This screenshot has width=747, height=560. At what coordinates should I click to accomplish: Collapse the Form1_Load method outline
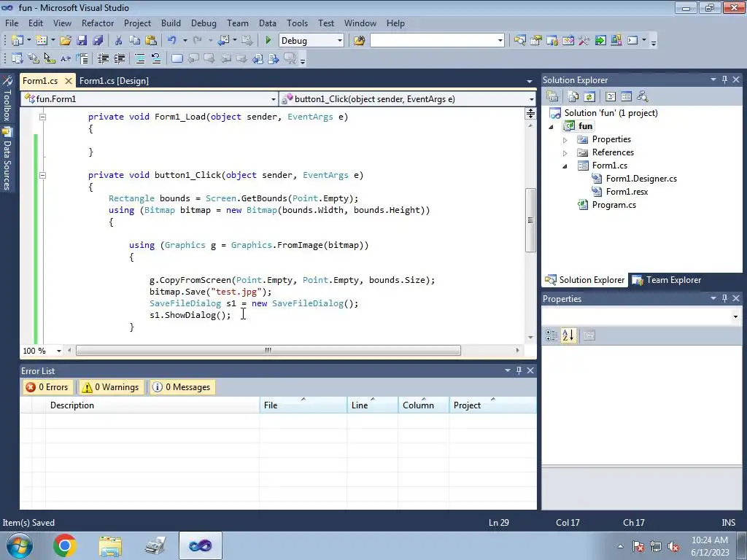point(42,117)
